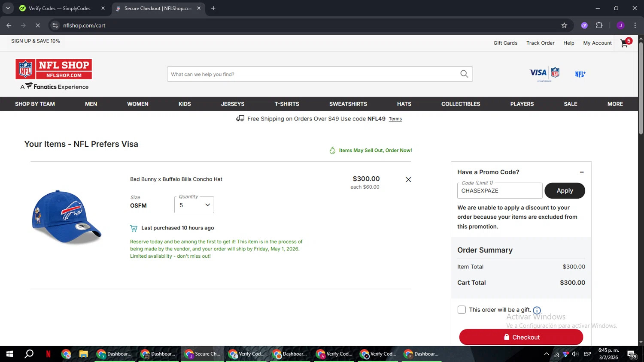Viewport: 644px width, 362px height.
Task: View site information icon in address bar
Action: point(55,25)
